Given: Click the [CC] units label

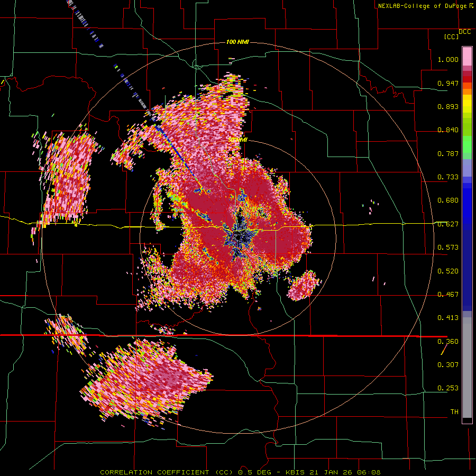Looking at the screenshot, I should [451, 36].
